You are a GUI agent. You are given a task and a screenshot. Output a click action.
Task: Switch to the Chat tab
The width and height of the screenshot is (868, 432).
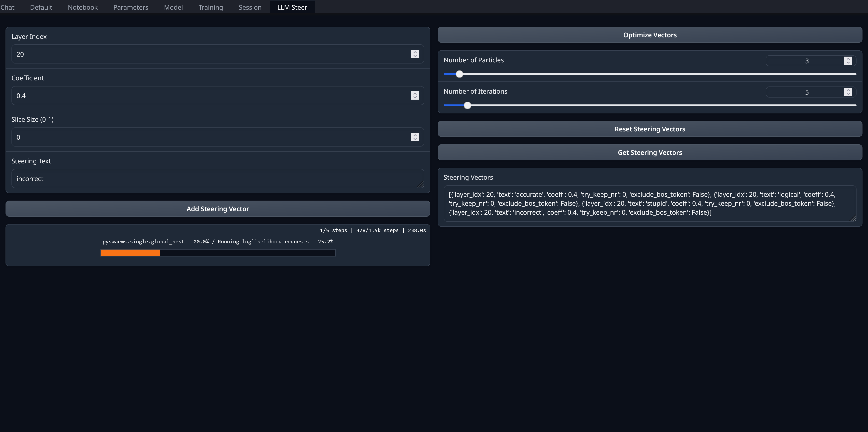click(x=7, y=7)
